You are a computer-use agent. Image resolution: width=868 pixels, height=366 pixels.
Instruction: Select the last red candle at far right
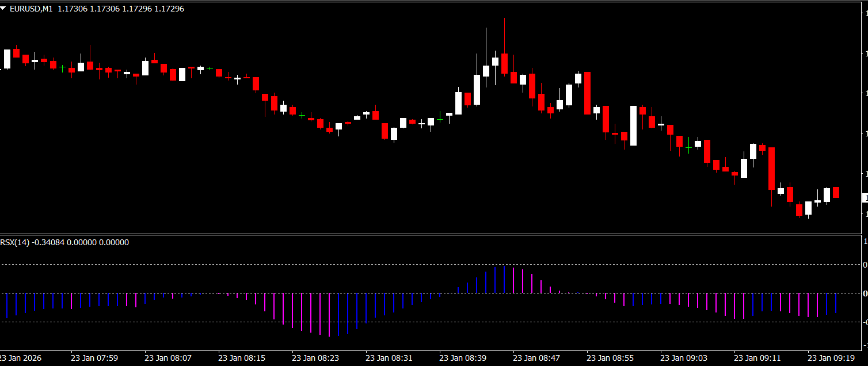pos(836,192)
